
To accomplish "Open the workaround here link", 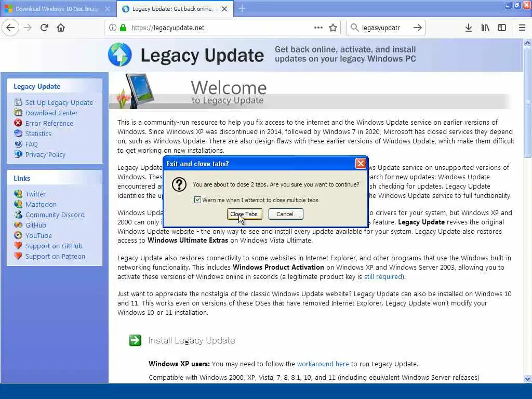I will [323, 364].
